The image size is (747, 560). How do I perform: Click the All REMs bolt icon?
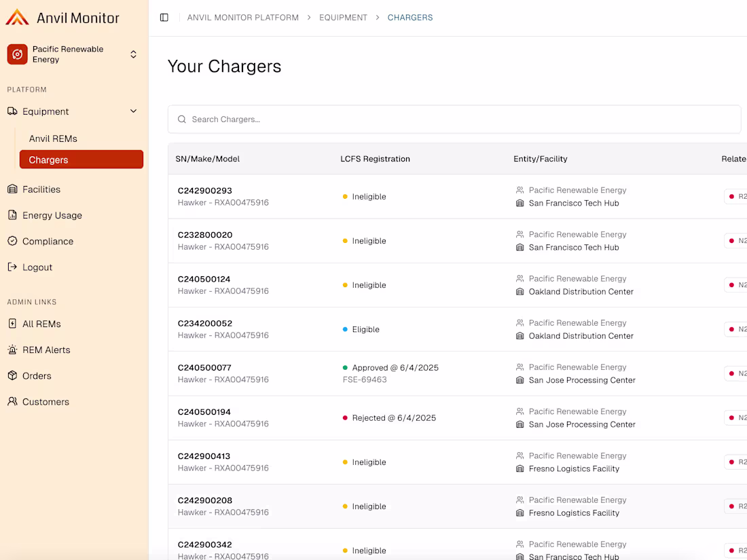pos(12,324)
